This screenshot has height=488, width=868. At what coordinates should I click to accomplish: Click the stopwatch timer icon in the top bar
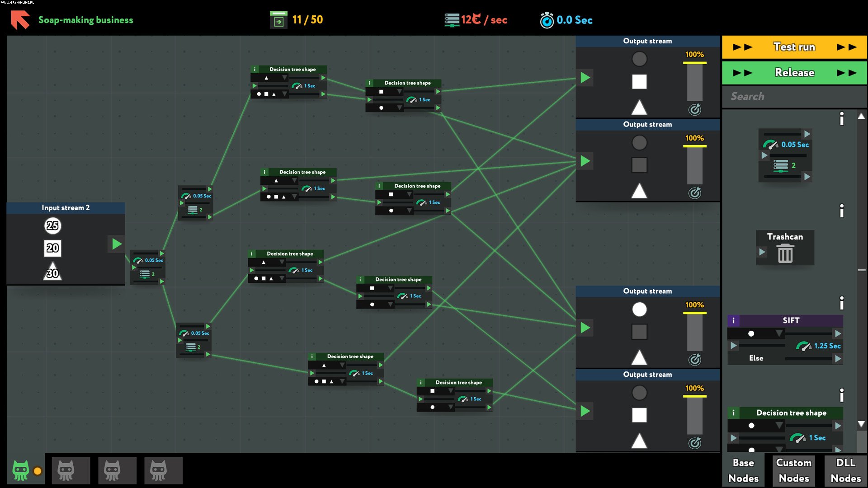547,19
